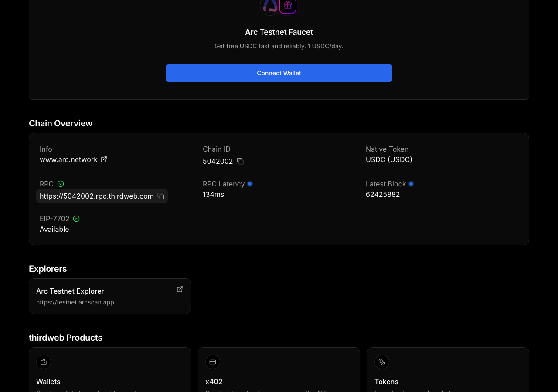The height and width of the screenshot is (392, 558).
Task: Click the Arc Testnet Faucet heading
Action: pos(279,32)
